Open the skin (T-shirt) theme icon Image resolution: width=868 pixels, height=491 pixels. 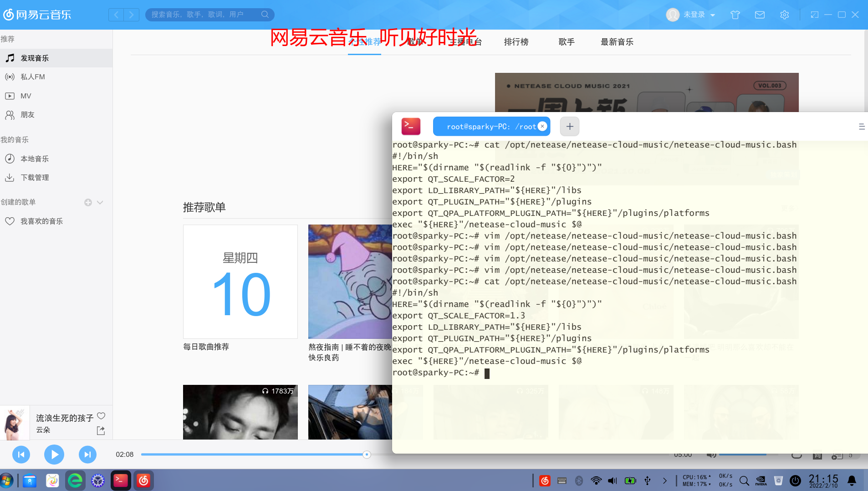(735, 15)
